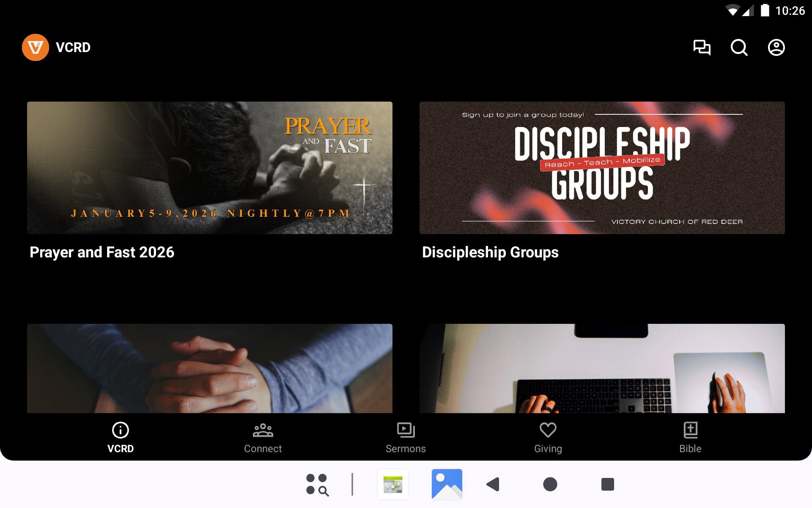Switch to the Sermons tab label

coord(406,449)
